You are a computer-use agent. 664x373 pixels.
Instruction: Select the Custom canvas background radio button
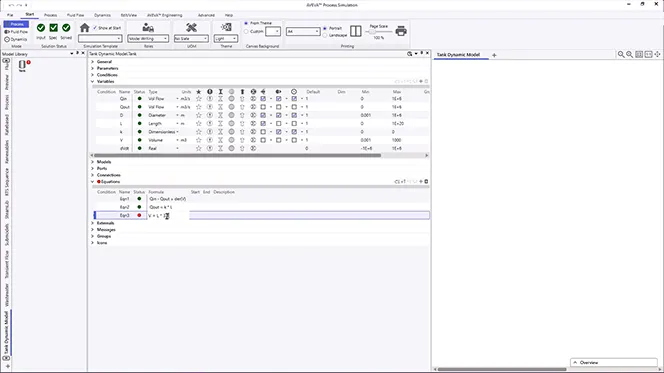pyautogui.click(x=246, y=31)
